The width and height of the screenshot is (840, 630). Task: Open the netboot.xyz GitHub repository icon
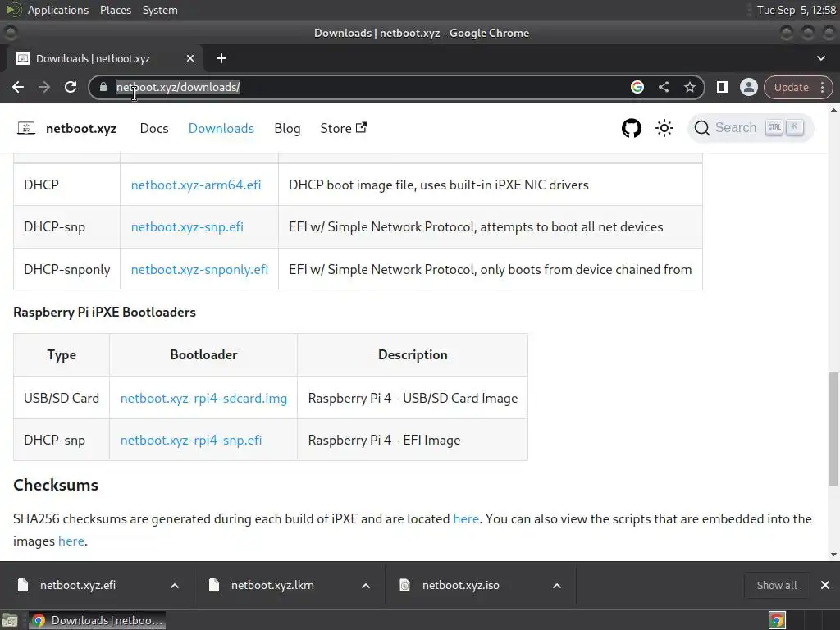coord(631,128)
